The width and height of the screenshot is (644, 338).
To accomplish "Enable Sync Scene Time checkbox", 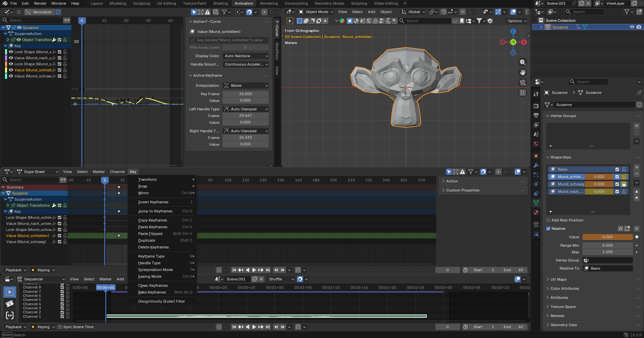I will [x=60, y=327].
